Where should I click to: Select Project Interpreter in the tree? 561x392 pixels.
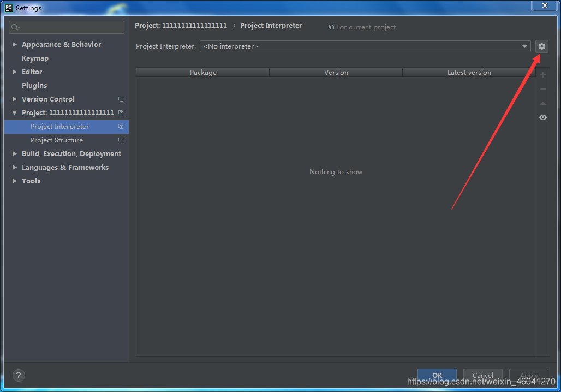(67, 127)
